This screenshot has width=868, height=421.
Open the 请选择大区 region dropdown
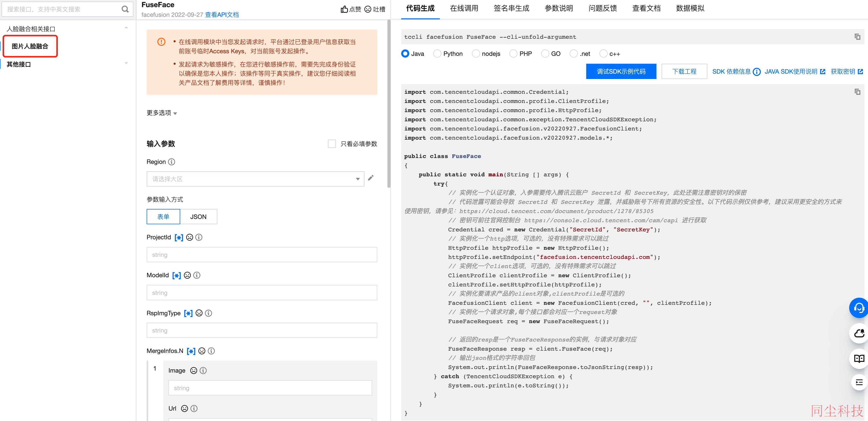coord(255,179)
